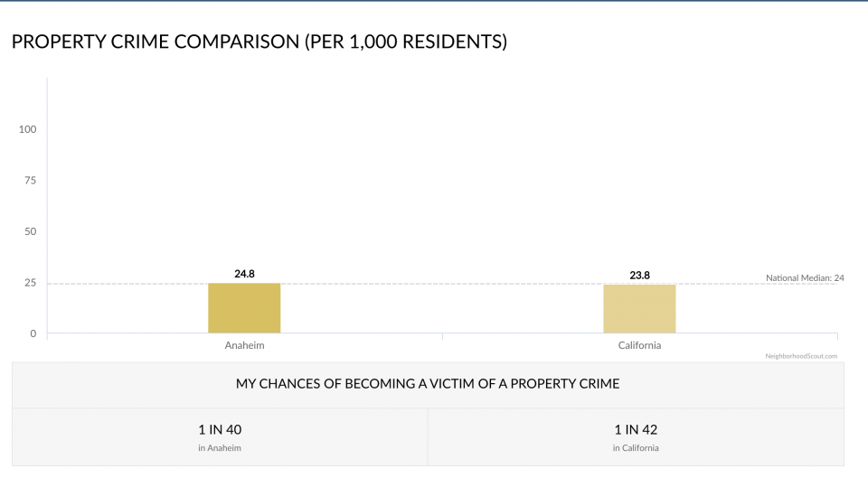Screen dimensions: 868x478
Task: Click the 1 IN 40 statistic
Action: 220,430
